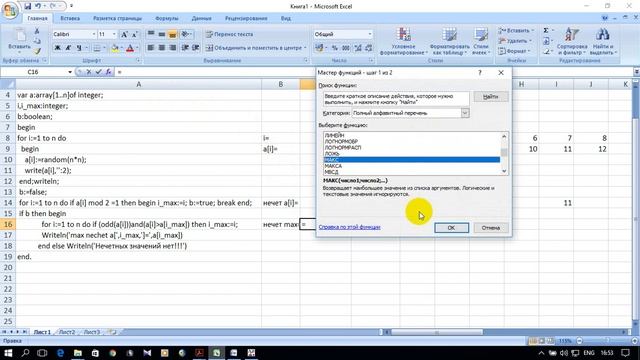The width and height of the screenshot is (640, 360).
Task: Align cell text to the top
Action: (151, 34)
